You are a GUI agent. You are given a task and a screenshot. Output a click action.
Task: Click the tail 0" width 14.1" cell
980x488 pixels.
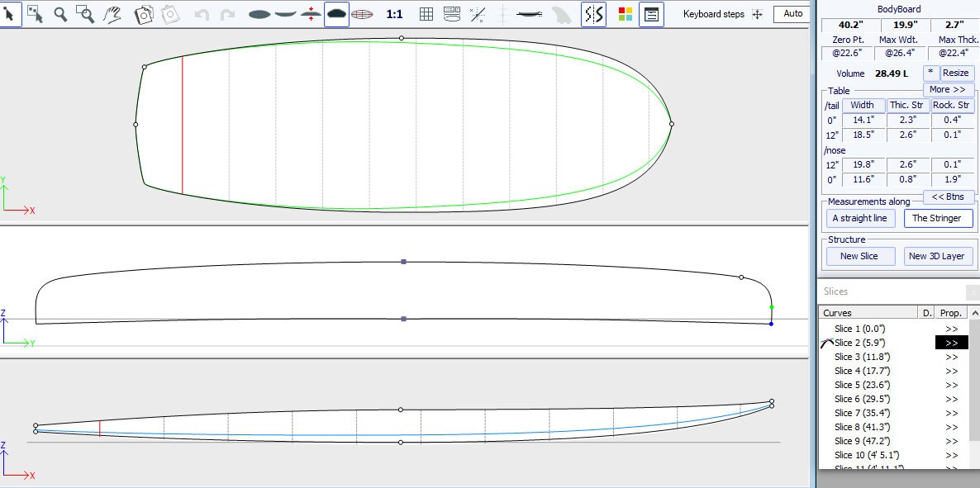pyautogui.click(x=863, y=120)
